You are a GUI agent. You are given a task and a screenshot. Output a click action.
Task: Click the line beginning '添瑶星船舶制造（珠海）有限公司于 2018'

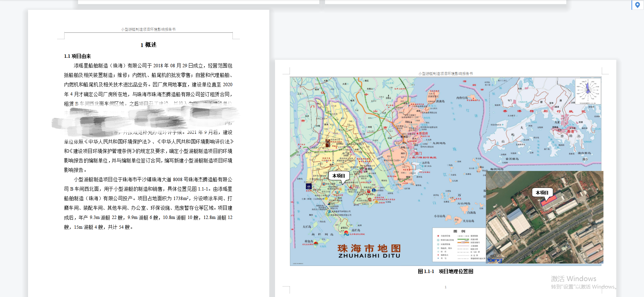[x=153, y=66]
